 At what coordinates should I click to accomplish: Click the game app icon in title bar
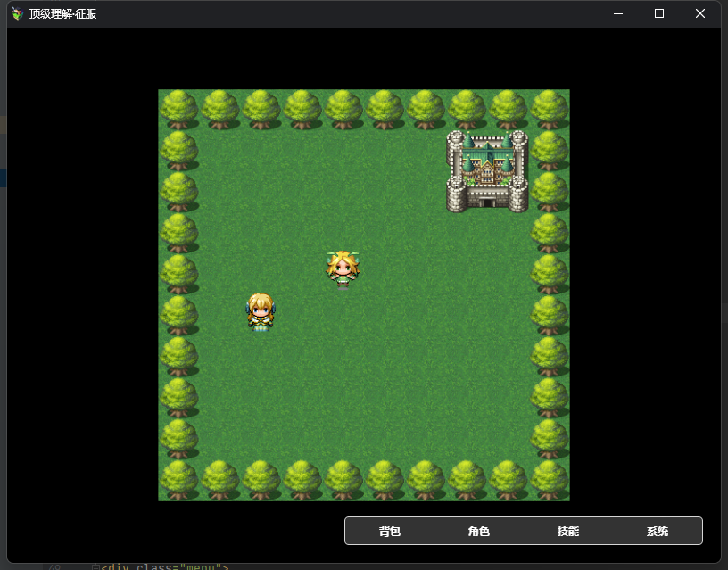point(18,14)
